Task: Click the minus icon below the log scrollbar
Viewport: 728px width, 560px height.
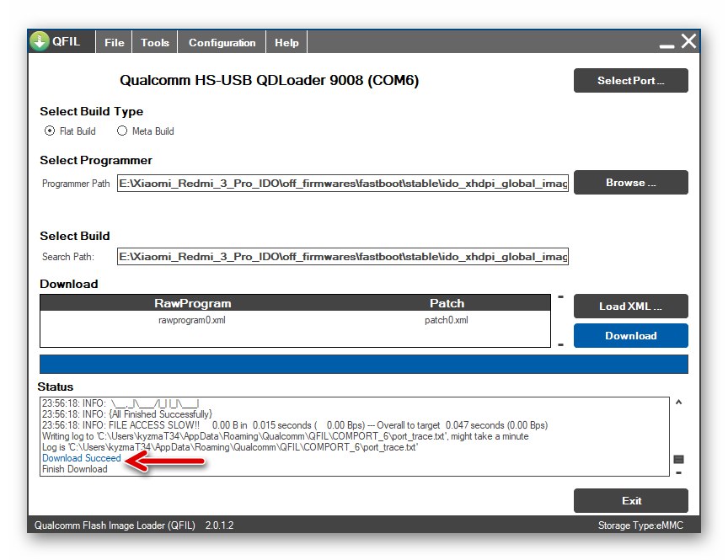Action: [x=679, y=472]
